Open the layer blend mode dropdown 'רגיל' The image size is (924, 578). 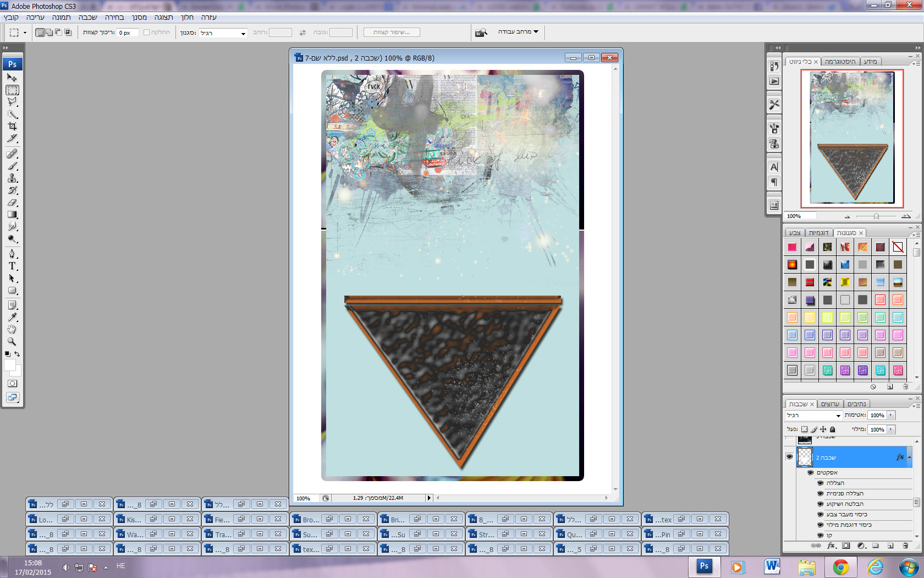click(813, 416)
